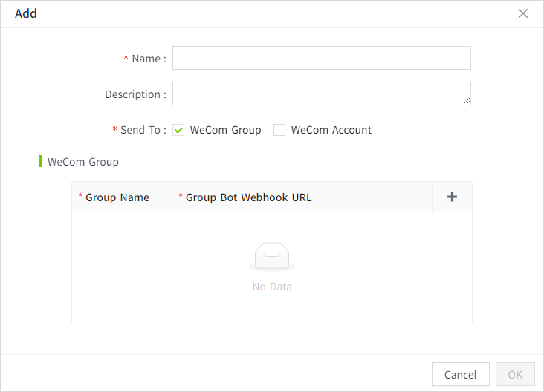Click the plus icon to add a group row
This screenshot has width=544, height=392.
pyautogui.click(x=452, y=197)
